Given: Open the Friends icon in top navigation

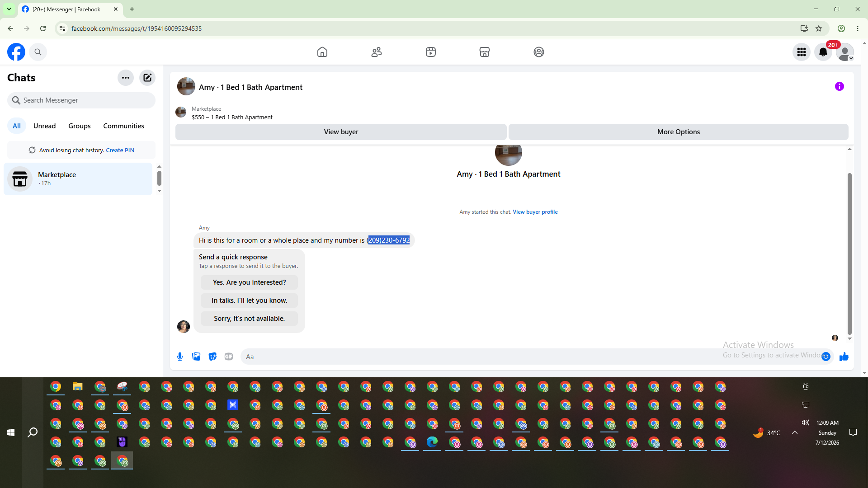Looking at the screenshot, I should pos(377,52).
